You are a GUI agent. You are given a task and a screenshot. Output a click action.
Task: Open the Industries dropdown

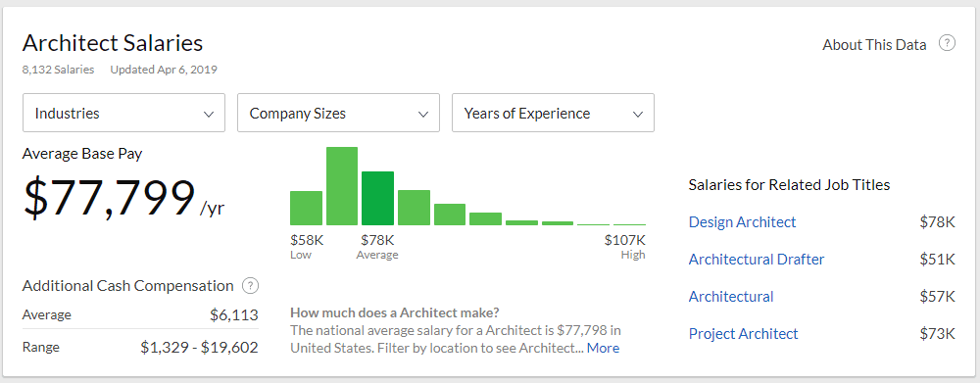click(x=123, y=113)
